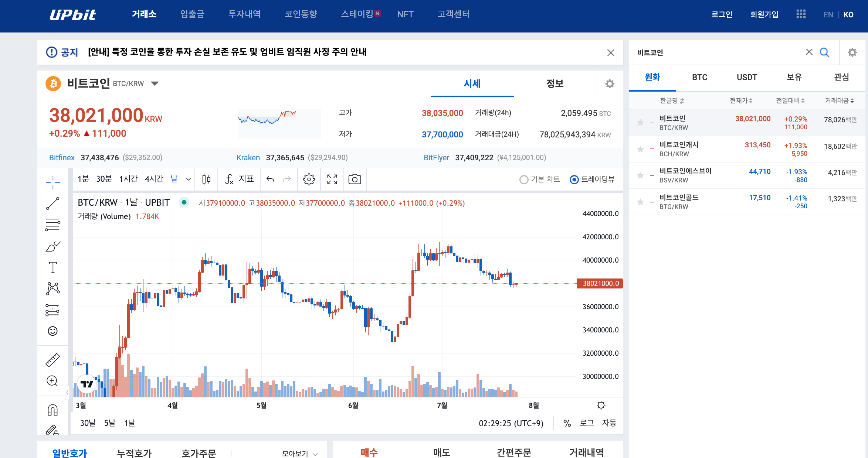868x458 pixels.
Task: Switch to the 매도 tab
Action: click(x=441, y=452)
